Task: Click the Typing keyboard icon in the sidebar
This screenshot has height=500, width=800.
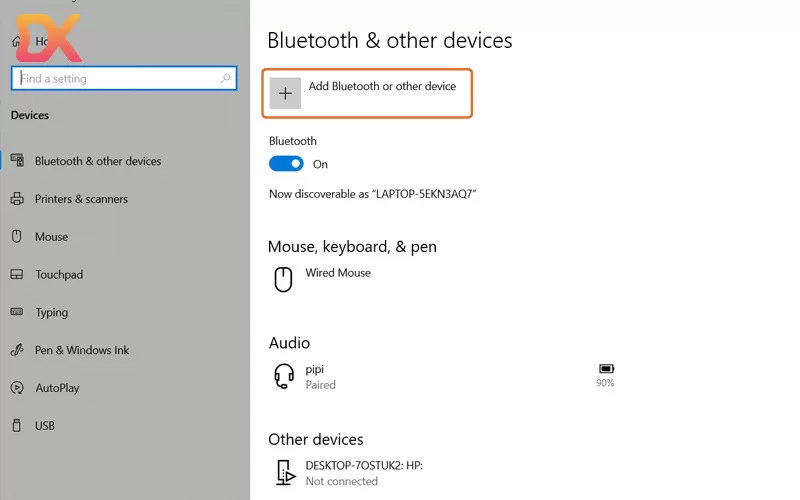Action: point(17,312)
